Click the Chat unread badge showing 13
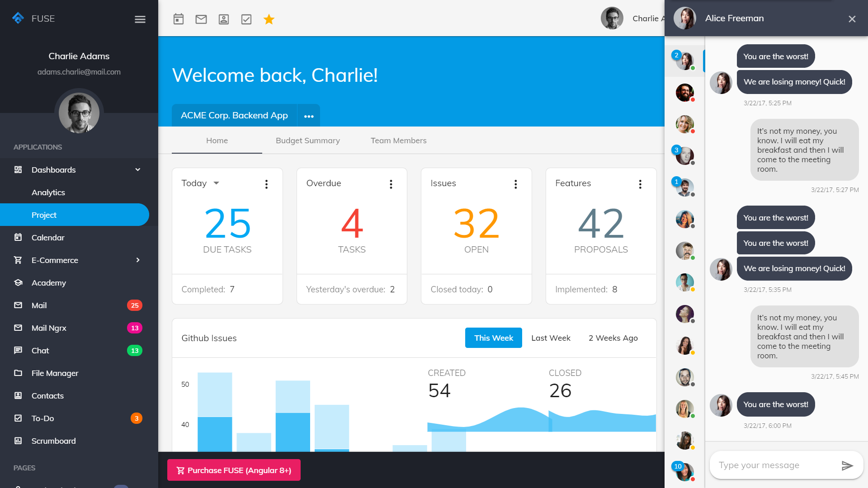The height and width of the screenshot is (488, 868). [135, 351]
